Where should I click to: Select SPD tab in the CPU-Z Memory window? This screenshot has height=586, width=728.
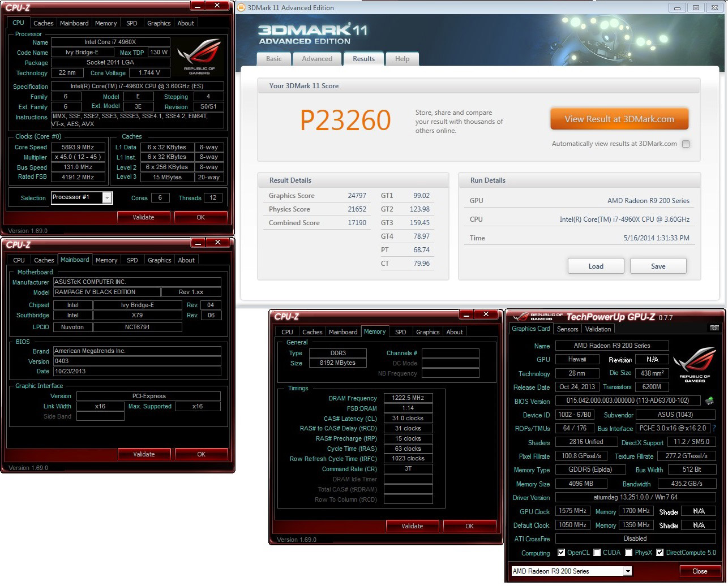[x=400, y=332]
